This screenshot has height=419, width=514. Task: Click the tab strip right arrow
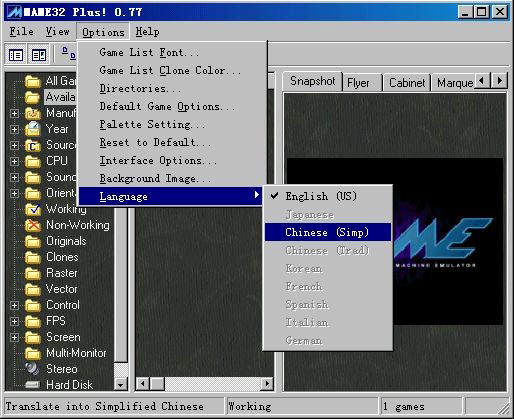pyautogui.click(x=499, y=81)
